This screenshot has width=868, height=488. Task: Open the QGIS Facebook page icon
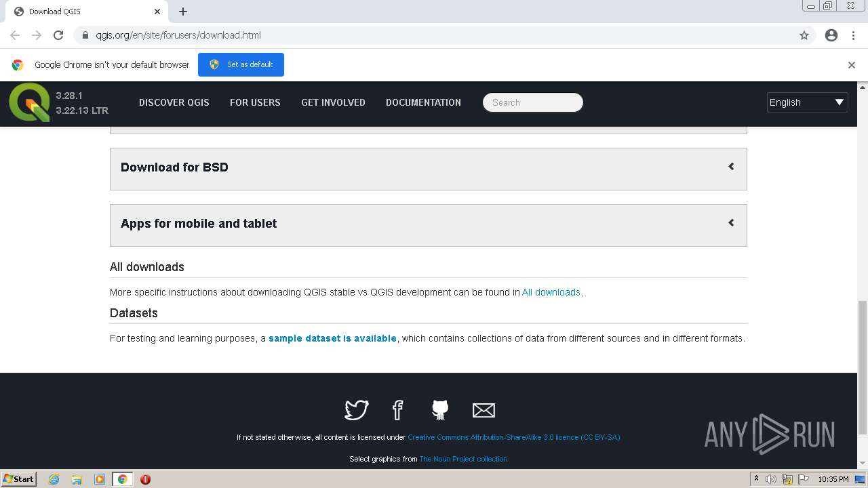(x=398, y=409)
